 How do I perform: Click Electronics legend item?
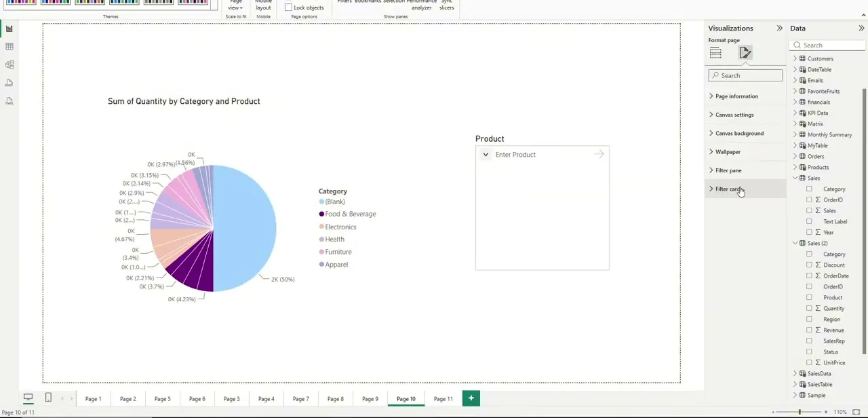coord(337,227)
